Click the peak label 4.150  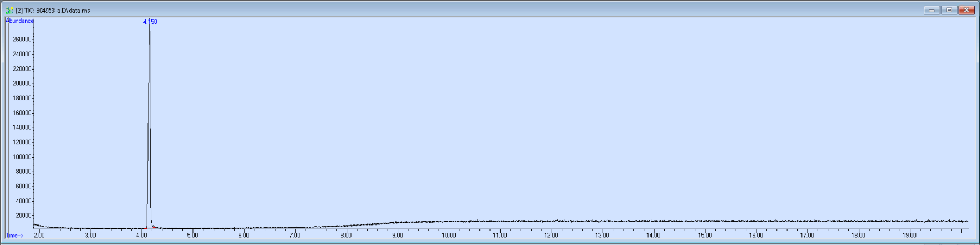pos(150,22)
